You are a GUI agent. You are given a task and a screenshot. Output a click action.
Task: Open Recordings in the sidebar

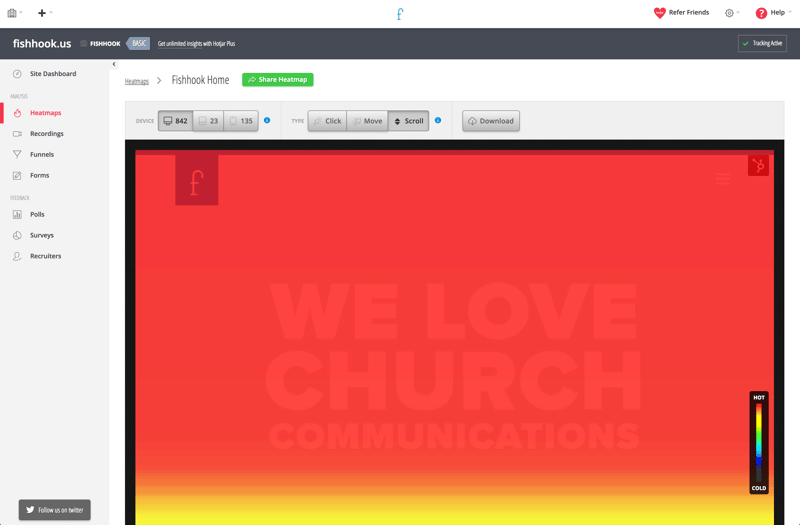click(47, 134)
